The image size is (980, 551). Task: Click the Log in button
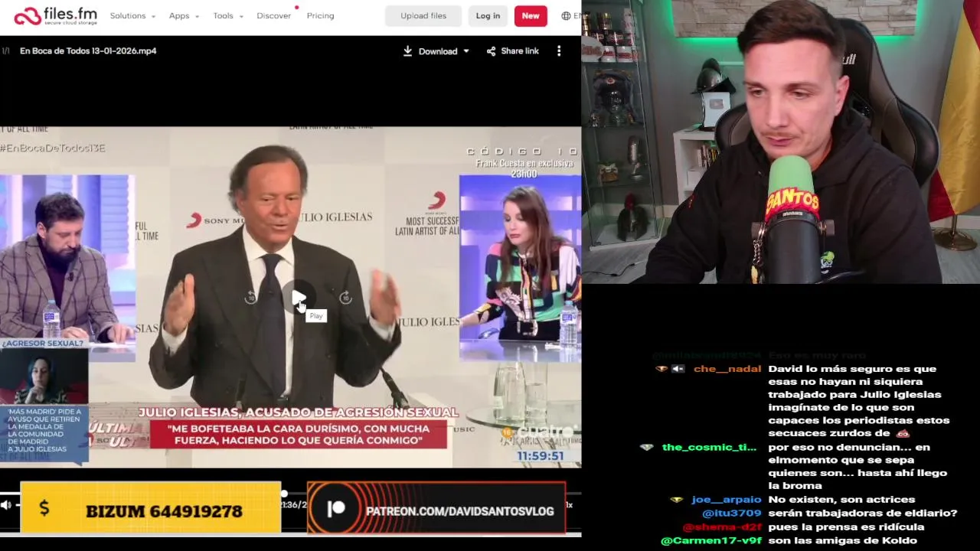click(x=488, y=16)
